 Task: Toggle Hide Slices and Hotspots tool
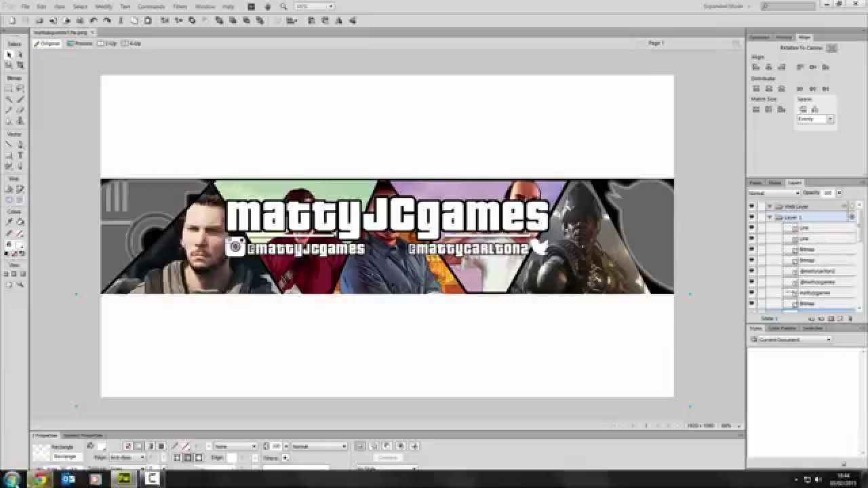(x=9, y=200)
